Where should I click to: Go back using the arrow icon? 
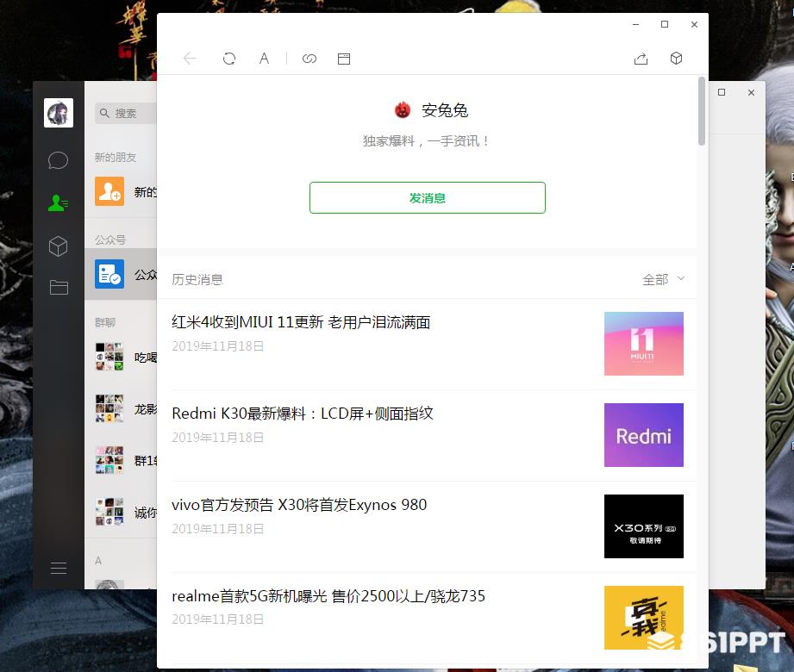[x=190, y=59]
